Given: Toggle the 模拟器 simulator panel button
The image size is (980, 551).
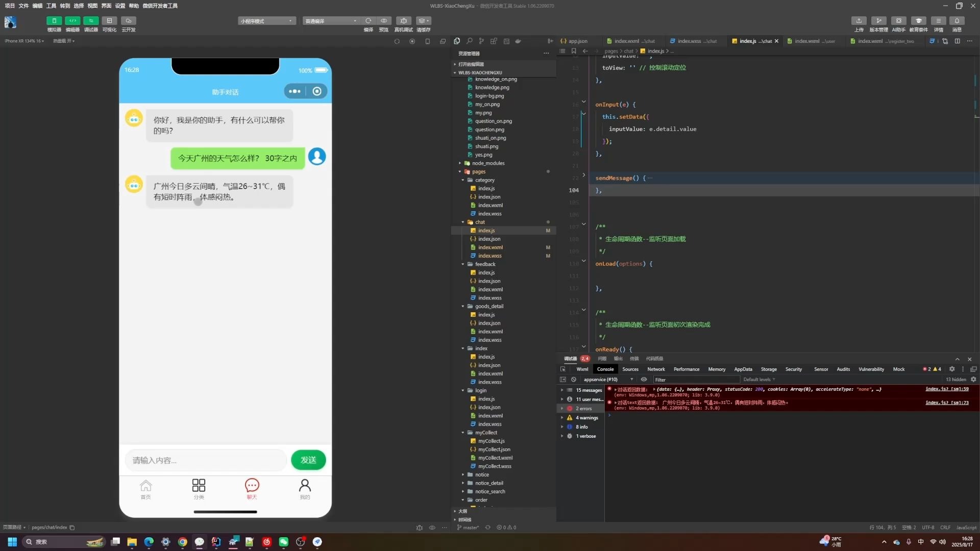Looking at the screenshot, I should point(54,21).
